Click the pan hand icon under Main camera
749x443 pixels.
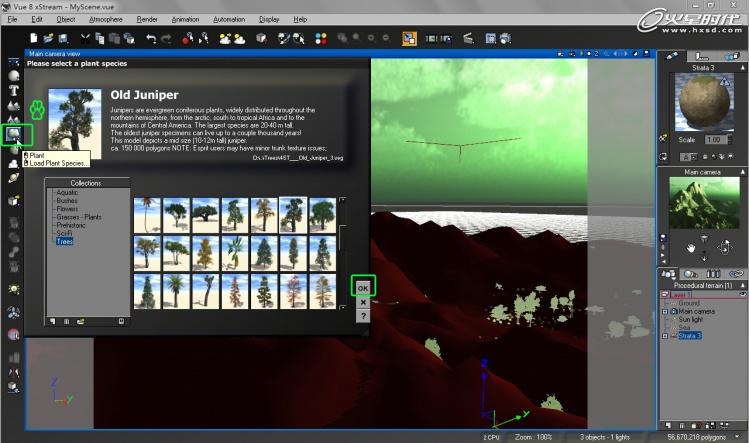point(690,248)
